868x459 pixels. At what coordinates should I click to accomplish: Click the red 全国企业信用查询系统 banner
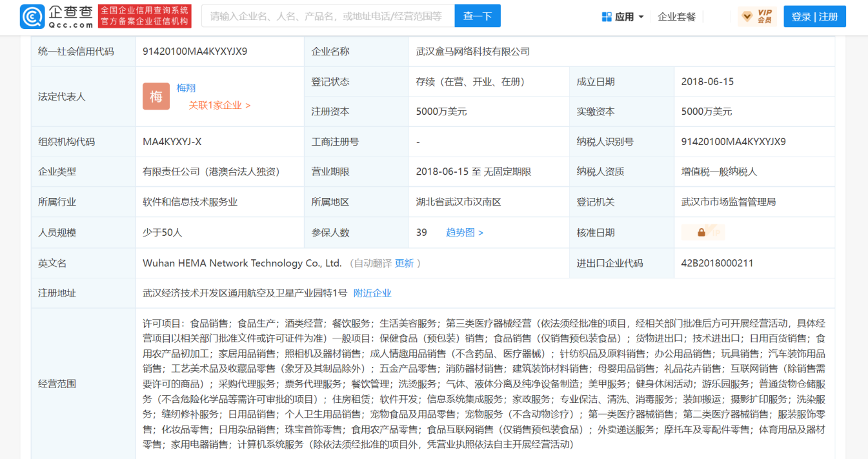click(x=145, y=16)
